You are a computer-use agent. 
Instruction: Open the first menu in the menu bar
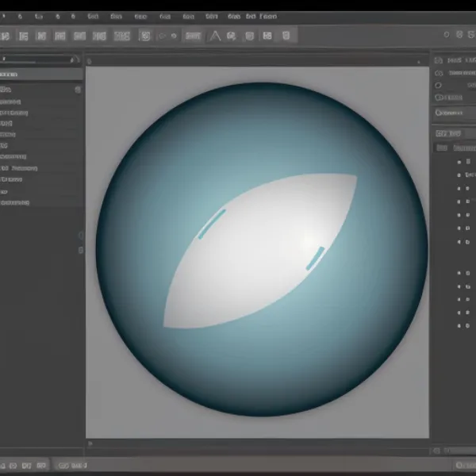pyautogui.click(x=5, y=16)
